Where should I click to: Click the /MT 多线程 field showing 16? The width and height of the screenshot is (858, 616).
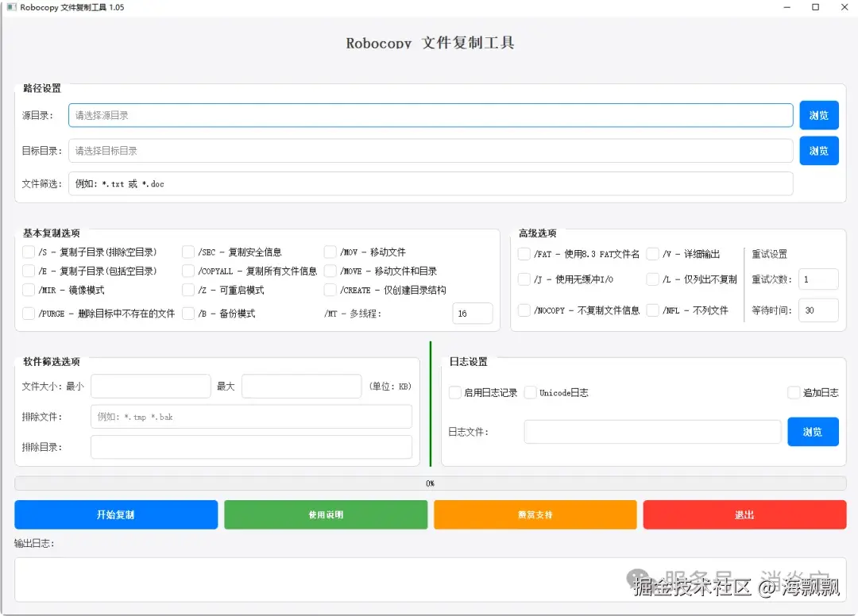tap(472, 313)
